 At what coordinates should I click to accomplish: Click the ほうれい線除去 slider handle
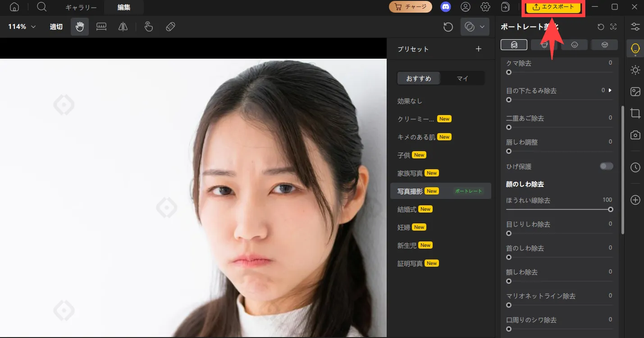click(611, 209)
